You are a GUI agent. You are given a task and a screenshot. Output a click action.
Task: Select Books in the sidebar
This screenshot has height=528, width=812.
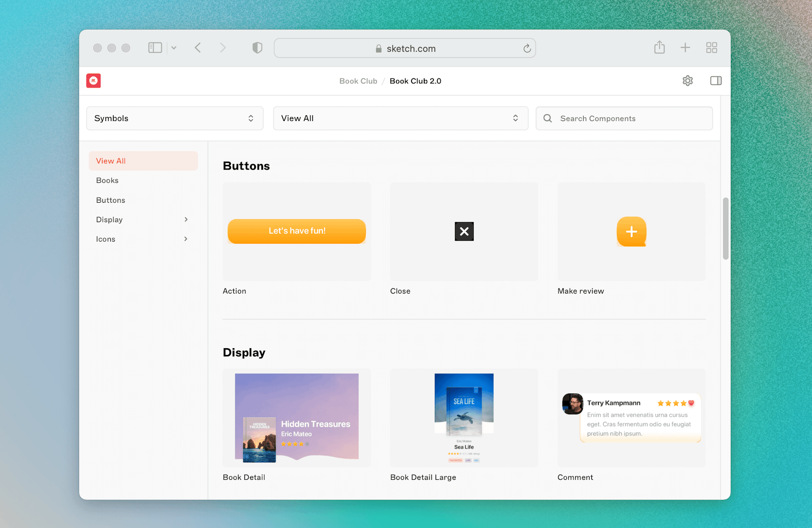[x=107, y=181]
